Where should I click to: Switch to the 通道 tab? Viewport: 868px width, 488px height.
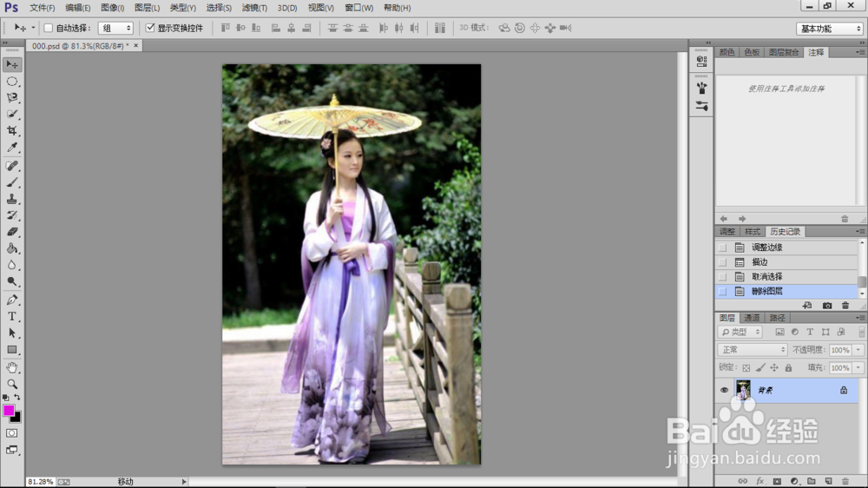click(752, 318)
